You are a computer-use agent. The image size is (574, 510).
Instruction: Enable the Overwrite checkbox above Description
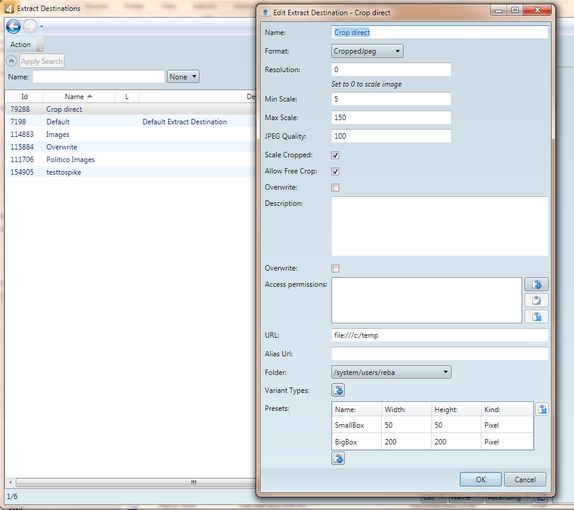(x=335, y=187)
